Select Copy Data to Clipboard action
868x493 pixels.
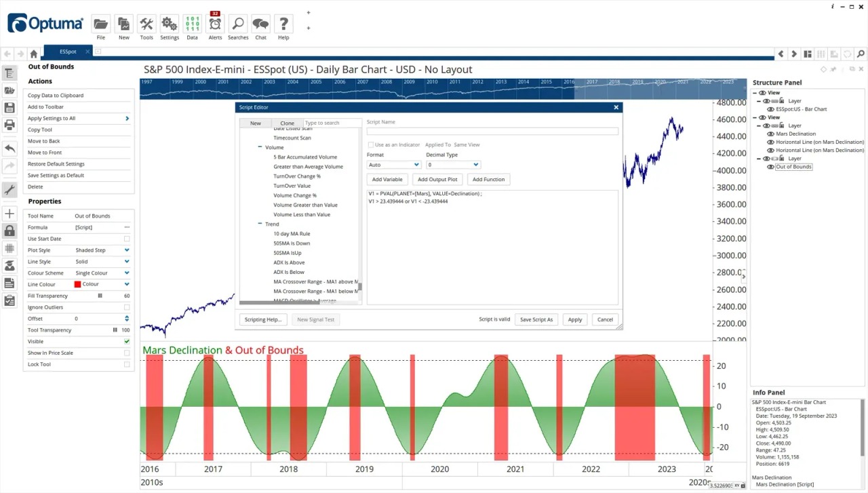[x=56, y=96]
